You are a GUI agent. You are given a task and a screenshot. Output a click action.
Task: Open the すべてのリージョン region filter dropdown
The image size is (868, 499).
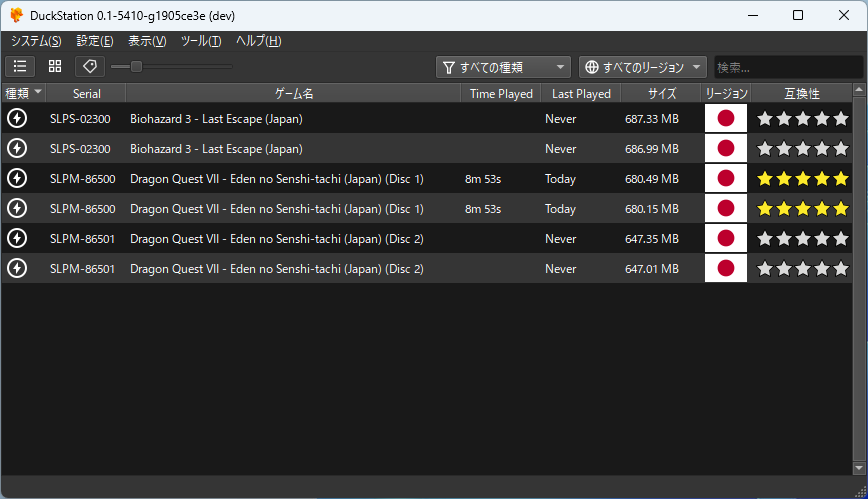coord(643,67)
